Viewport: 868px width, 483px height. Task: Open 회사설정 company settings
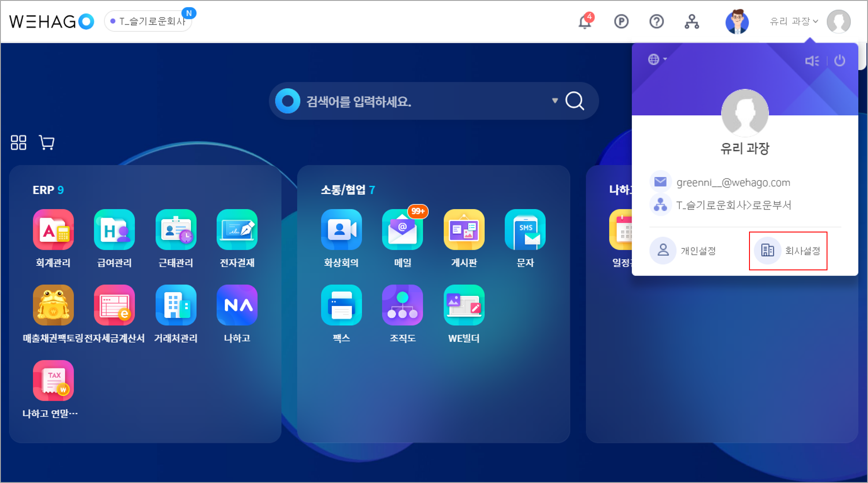tap(788, 251)
